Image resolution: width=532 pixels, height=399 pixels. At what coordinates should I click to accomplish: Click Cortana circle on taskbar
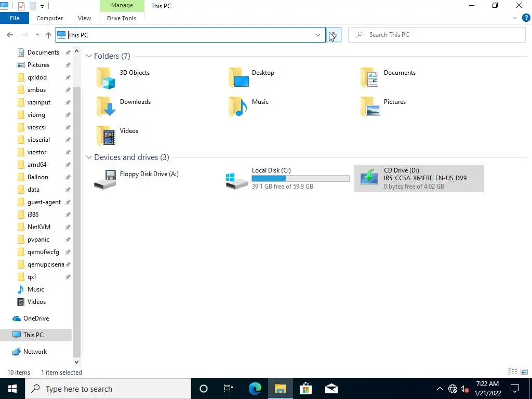(203, 389)
